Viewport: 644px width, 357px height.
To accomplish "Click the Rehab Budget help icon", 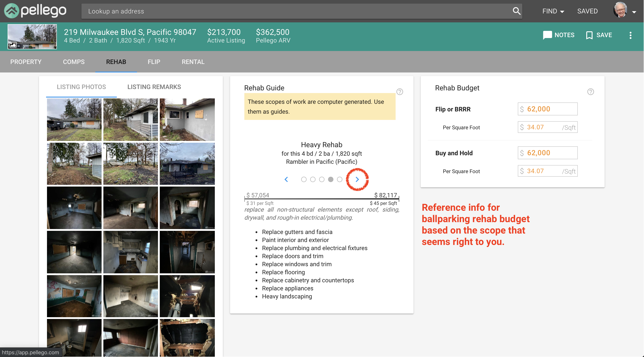I will [590, 92].
